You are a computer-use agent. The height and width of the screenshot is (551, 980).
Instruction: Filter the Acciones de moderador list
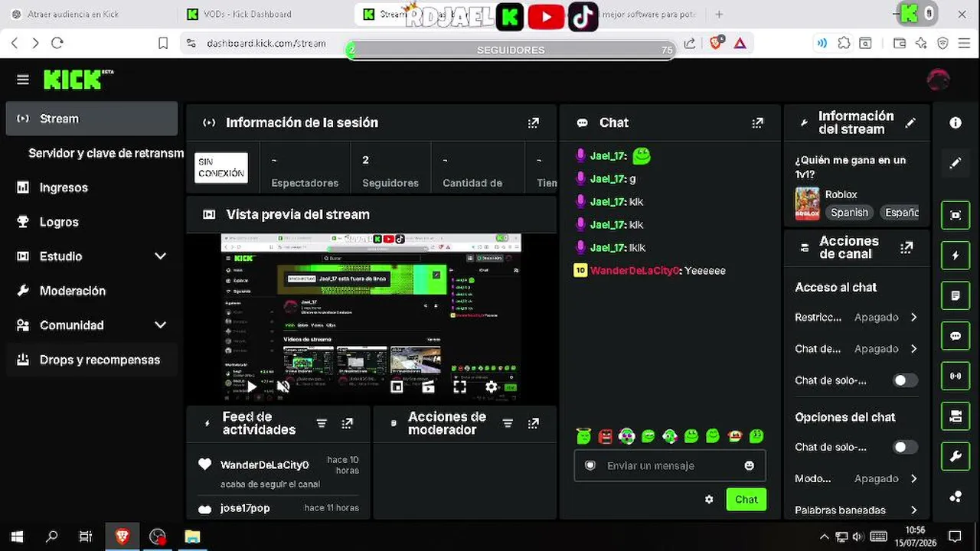tap(508, 423)
